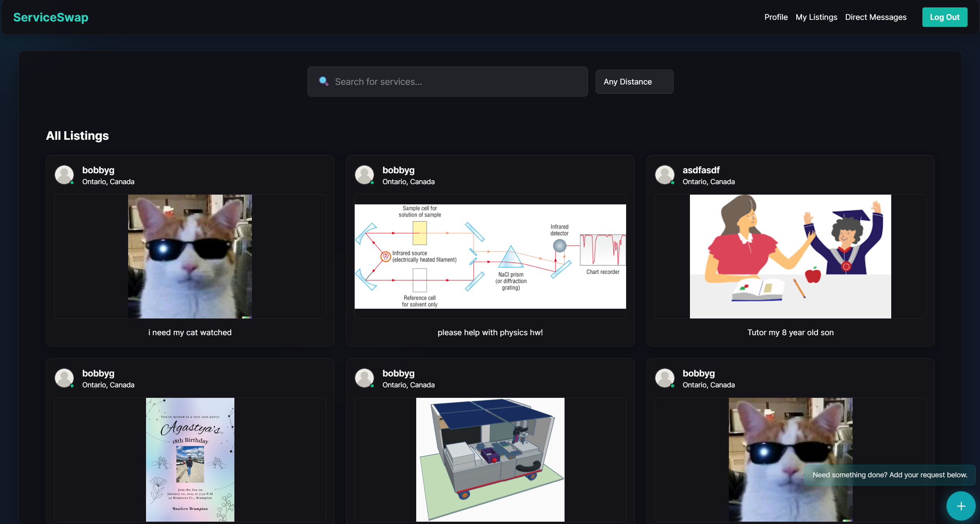This screenshot has width=980, height=524.
Task: Click avatar on bottom-right cat listing
Action: pos(665,378)
